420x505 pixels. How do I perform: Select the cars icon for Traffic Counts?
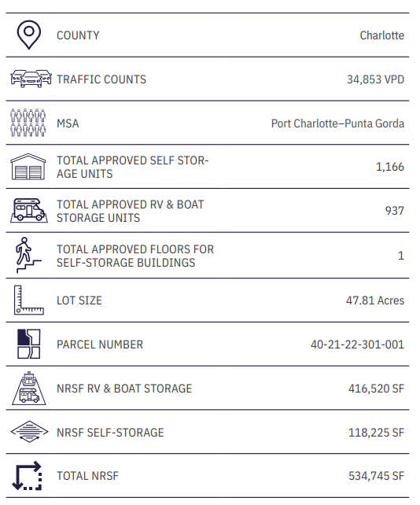click(31, 79)
